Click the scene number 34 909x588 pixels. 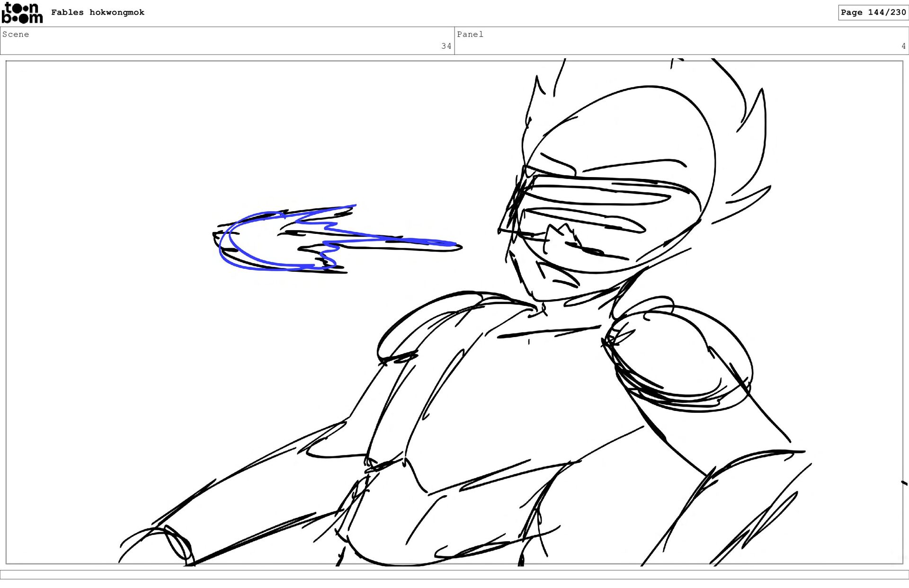click(x=446, y=46)
